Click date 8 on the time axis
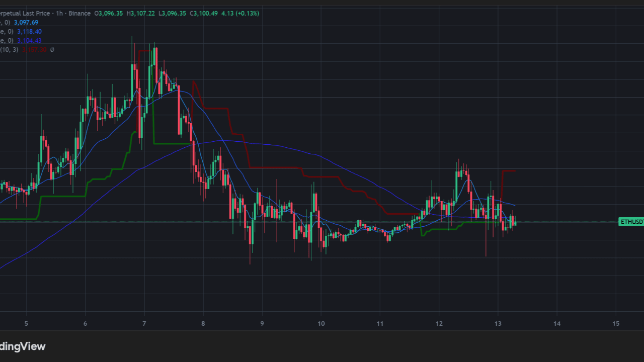The height and width of the screenshot is (362, 644). pos(203,323)
